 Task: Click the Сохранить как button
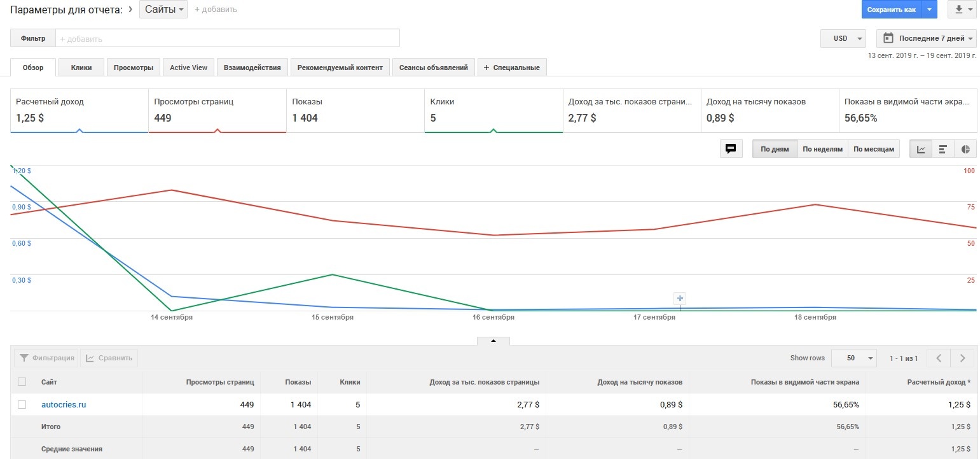click(891, 10)
